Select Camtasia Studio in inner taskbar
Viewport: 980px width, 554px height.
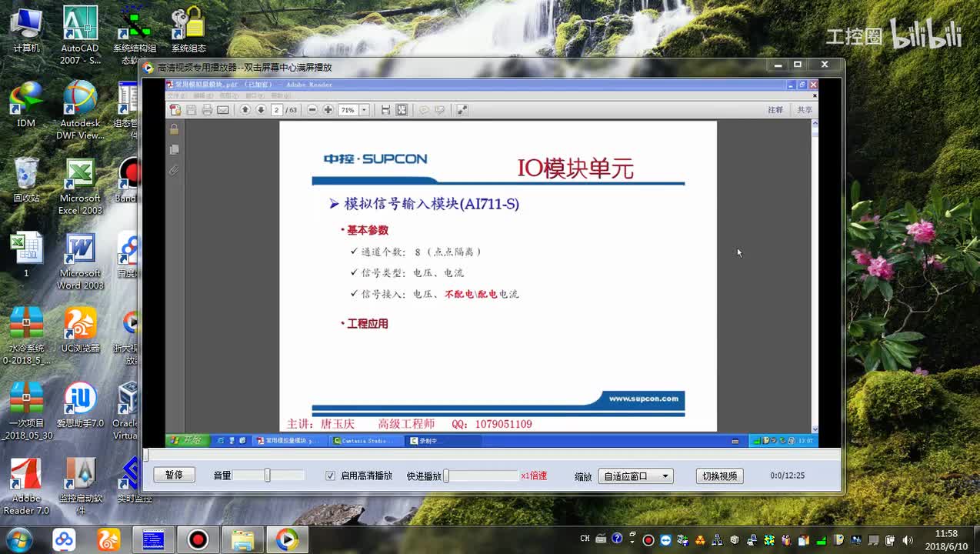point(365,441)
